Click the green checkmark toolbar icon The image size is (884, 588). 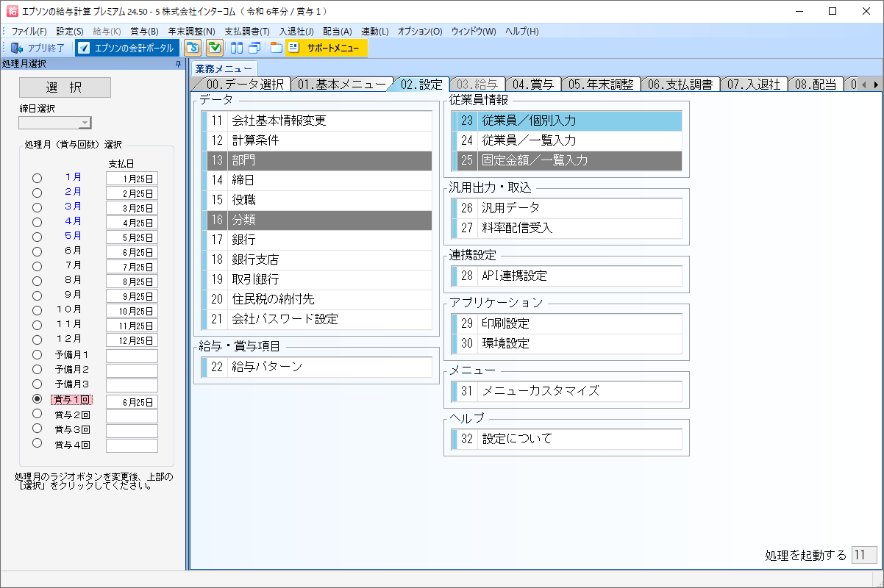pyautogui.click(x=215, y=49)
